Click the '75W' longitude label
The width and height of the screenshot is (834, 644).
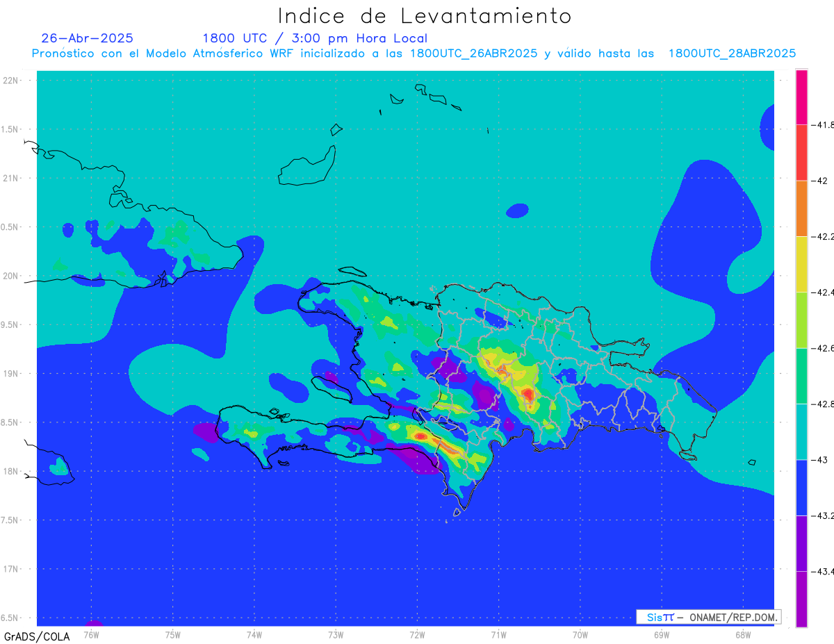pos(172,634)
